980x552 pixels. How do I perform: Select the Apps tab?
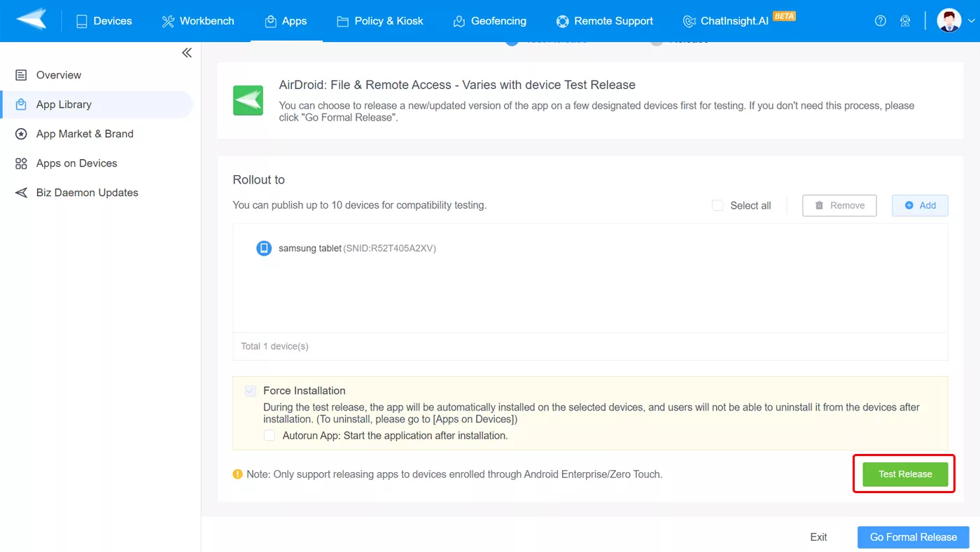pyautogui.click(x=286, y=21)
